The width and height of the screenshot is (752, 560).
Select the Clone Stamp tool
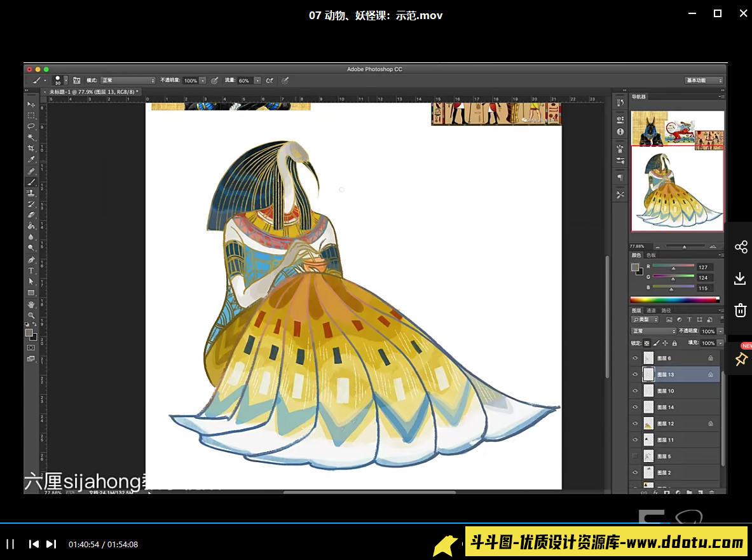click(31, 193)
